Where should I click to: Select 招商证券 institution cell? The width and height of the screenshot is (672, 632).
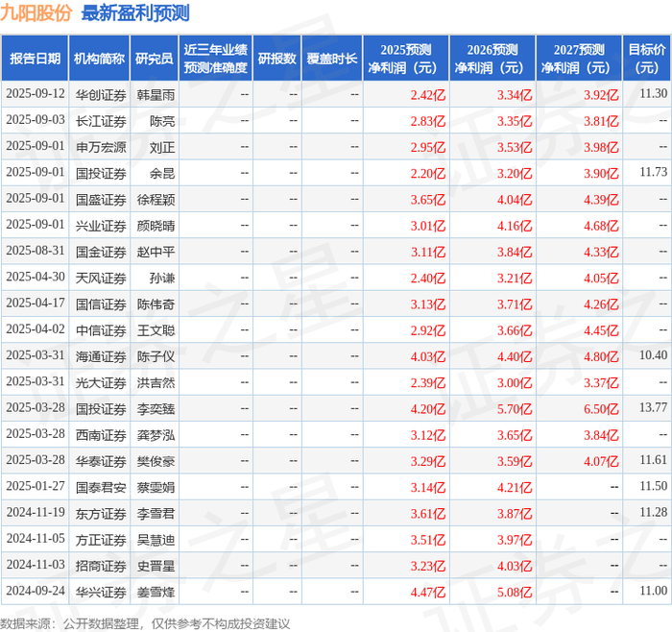(x=101, y=566)
